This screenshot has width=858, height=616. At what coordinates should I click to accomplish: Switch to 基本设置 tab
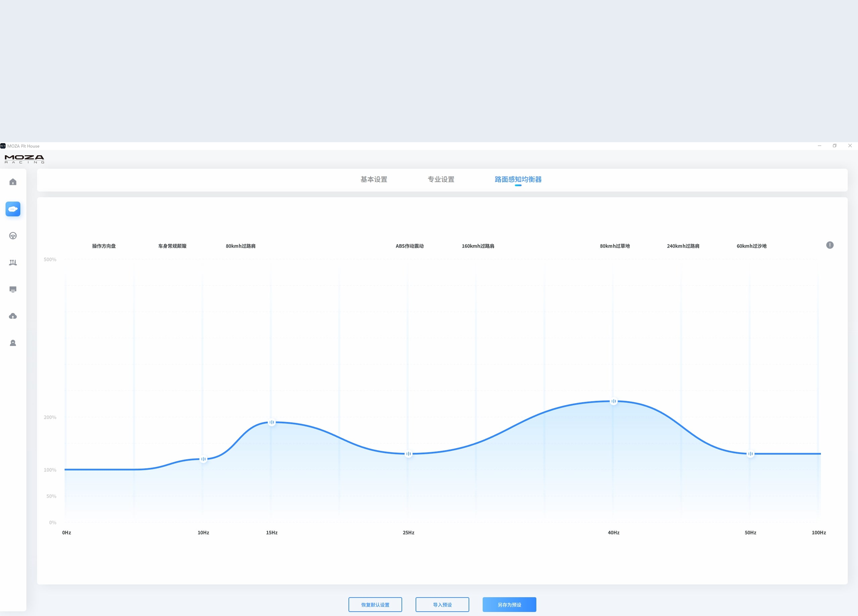(x=374, y=179)
